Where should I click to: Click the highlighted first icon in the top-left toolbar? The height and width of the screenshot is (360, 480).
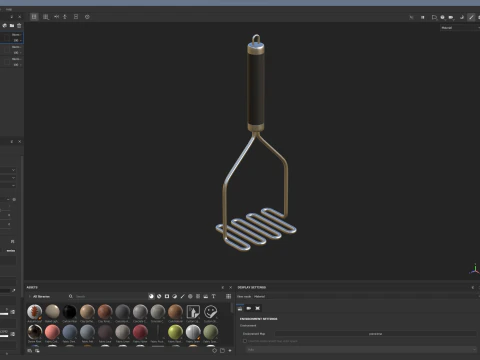coord(34,17)
